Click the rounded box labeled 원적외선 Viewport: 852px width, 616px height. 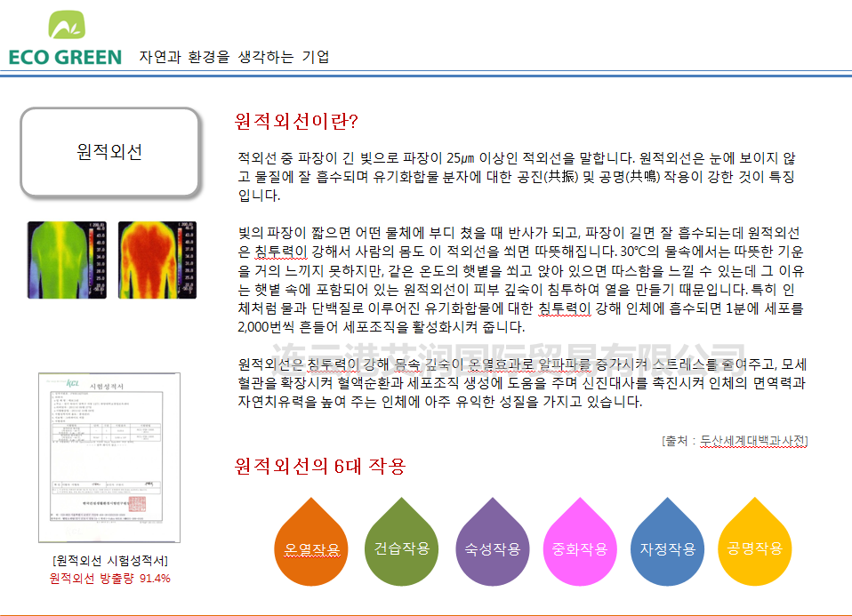point(109,151)
